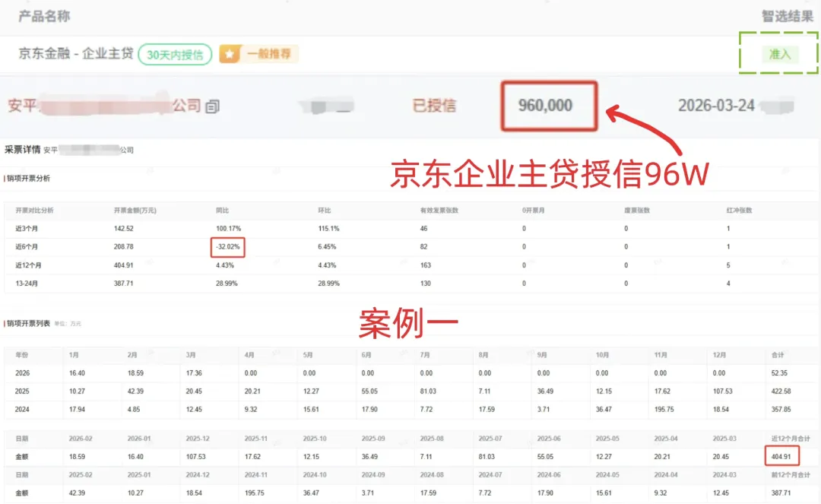
Task: Click 387.71 under 前12个月合计
Action: click(781, 493)
